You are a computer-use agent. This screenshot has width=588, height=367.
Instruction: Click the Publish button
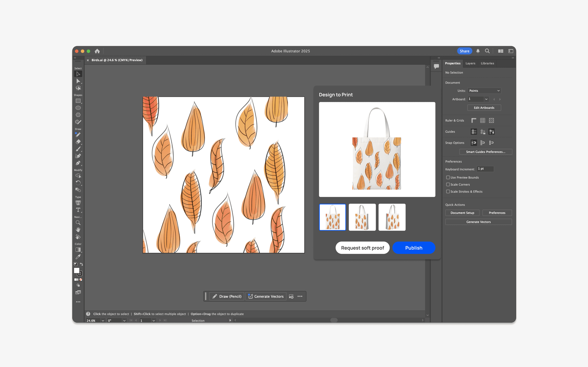coord(414,248)
